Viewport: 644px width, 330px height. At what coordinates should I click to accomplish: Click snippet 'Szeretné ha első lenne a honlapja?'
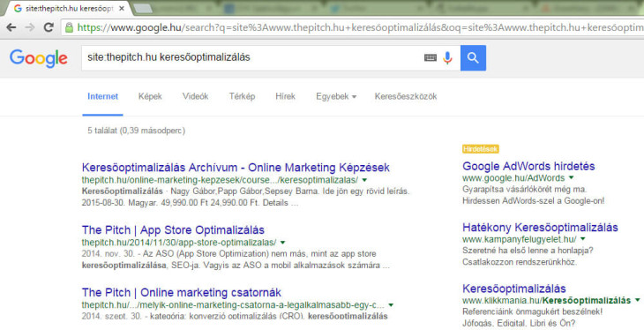(x=528, y=251)
